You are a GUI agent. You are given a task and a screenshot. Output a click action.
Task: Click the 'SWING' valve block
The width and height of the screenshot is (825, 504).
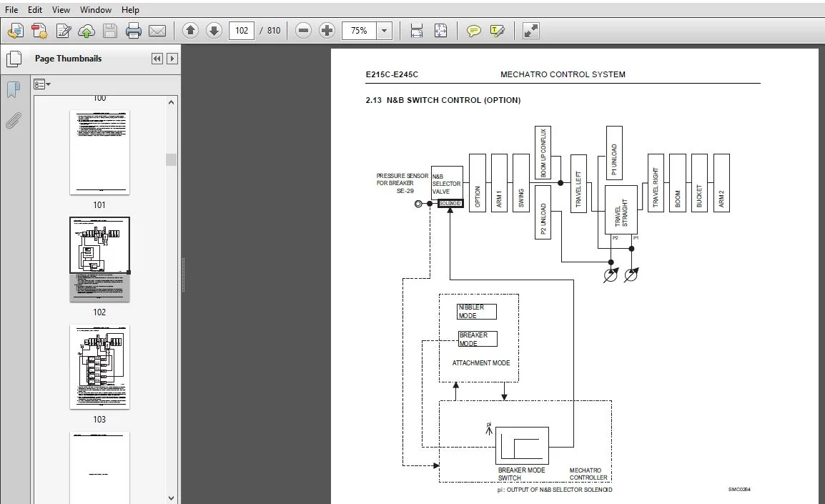521,183
